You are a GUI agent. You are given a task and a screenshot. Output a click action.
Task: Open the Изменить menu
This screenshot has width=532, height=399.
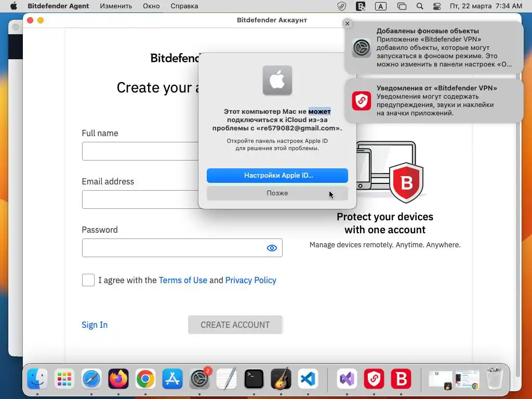click(116, 6)
